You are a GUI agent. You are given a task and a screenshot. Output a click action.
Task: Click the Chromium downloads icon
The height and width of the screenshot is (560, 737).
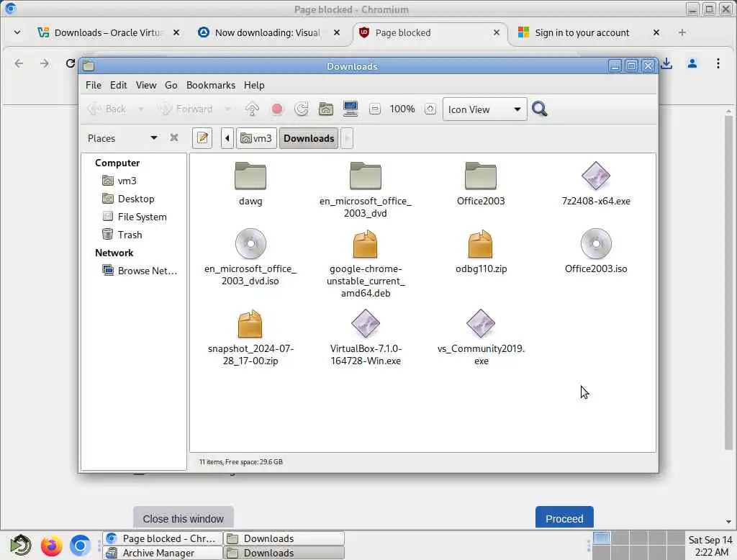(666, 63)
